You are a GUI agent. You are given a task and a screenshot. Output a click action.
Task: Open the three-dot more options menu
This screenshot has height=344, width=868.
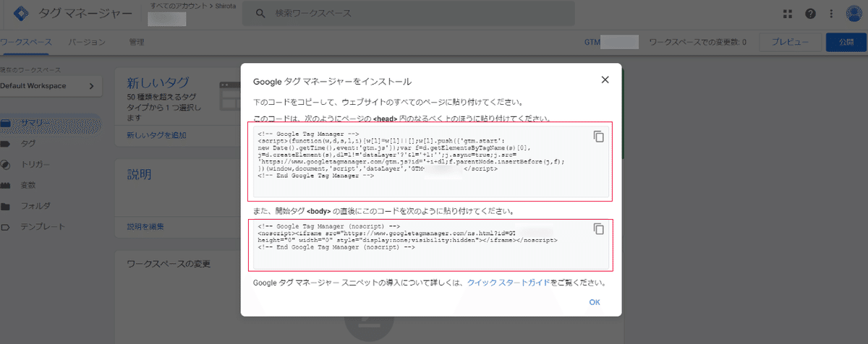pyautogui.click(x=832, y=14)
